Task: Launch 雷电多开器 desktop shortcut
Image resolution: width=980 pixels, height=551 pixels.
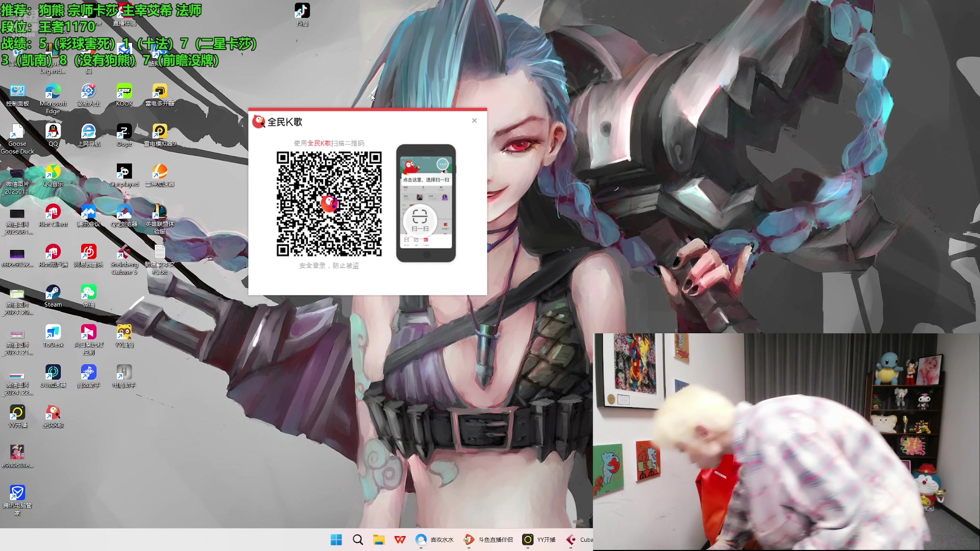Action: tap(160, 95)
